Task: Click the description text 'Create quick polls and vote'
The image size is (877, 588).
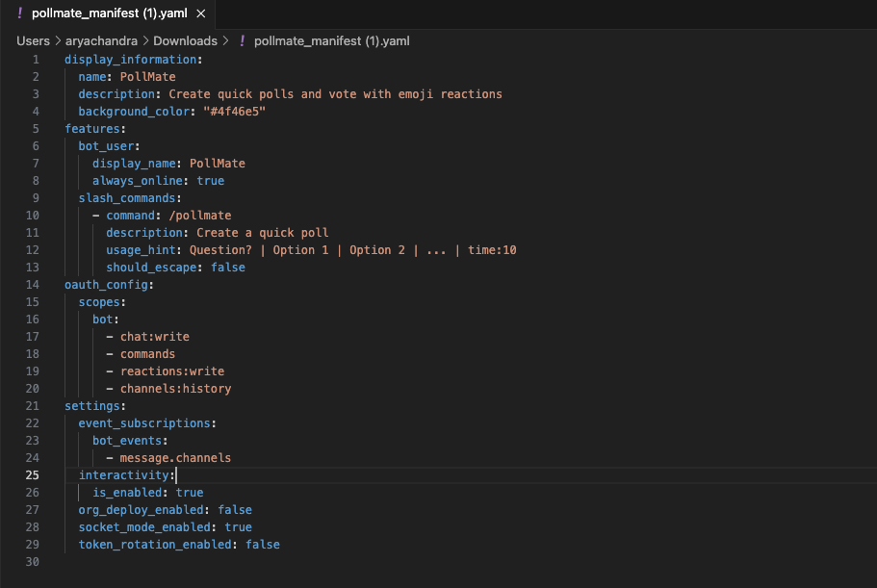Action: (262, 94)
